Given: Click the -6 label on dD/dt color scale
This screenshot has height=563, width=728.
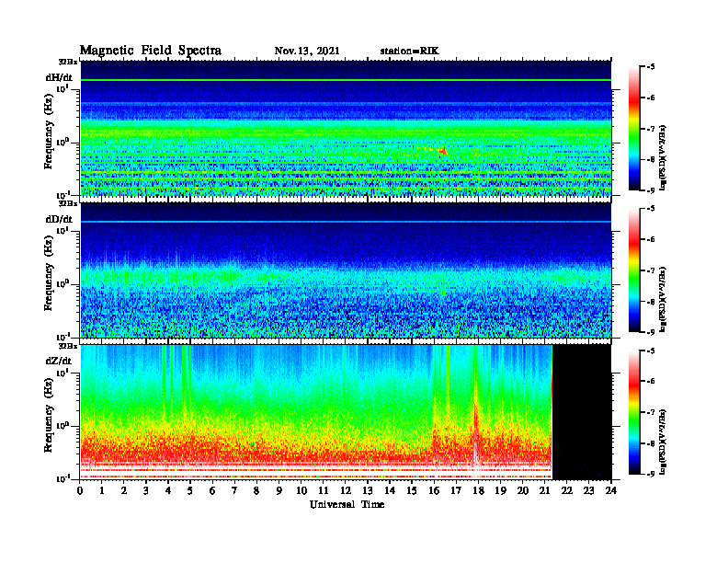Looking at the screenshot, I should click(x=651, y=239).
